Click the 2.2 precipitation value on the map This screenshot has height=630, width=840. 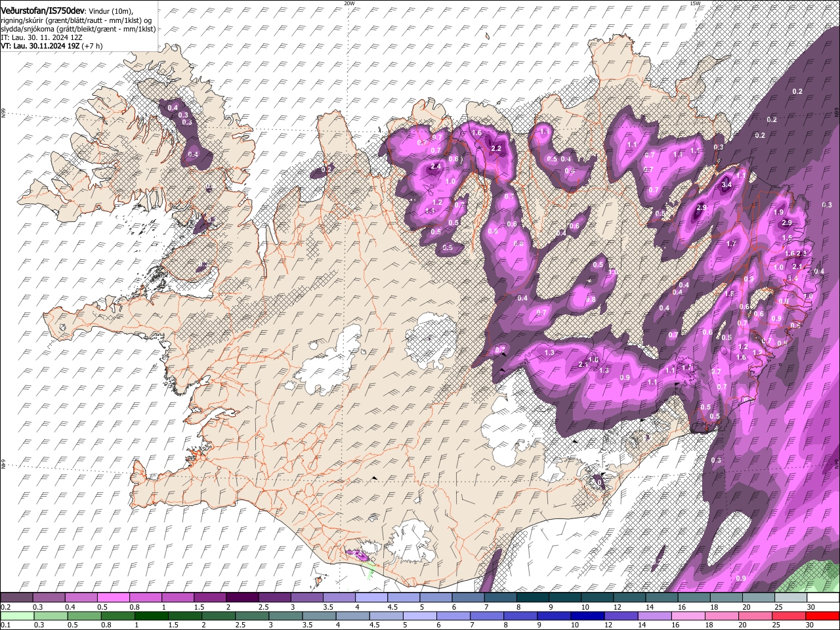496,149
